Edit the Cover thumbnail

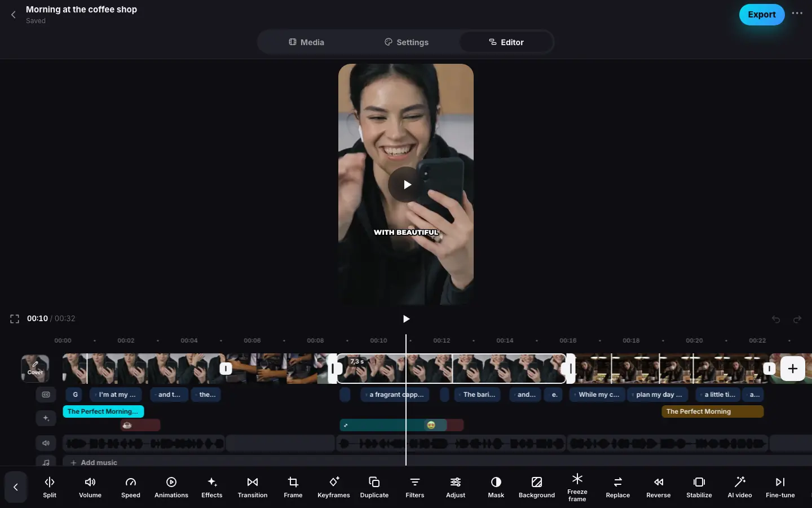click(35, 369)
